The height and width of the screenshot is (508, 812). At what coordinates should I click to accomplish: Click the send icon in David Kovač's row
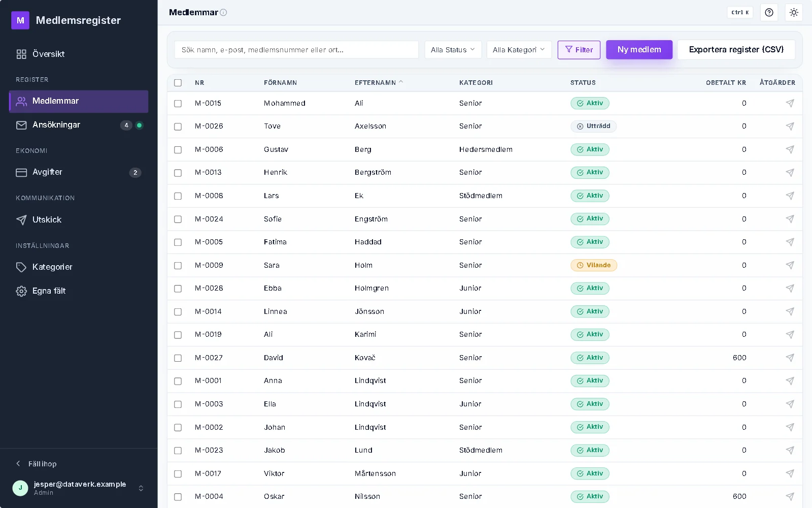coord(790,358)
